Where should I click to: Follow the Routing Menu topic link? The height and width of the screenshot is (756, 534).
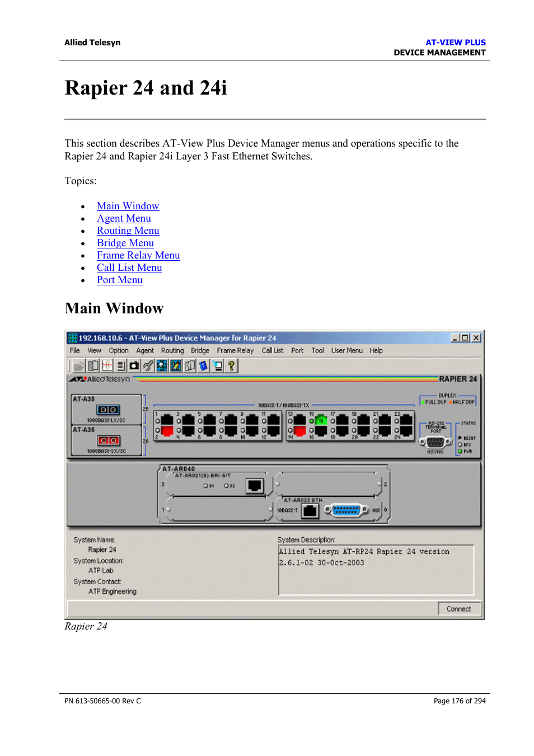(128, 231)
